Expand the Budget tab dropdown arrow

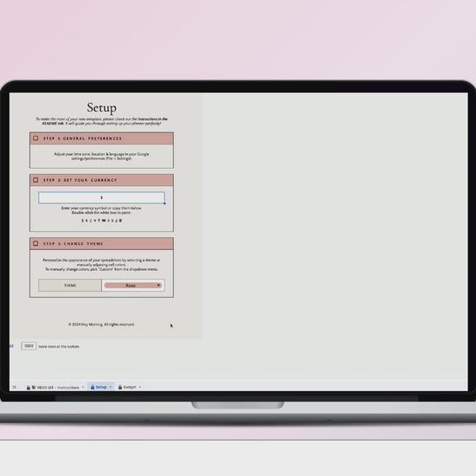pos(140,387)
